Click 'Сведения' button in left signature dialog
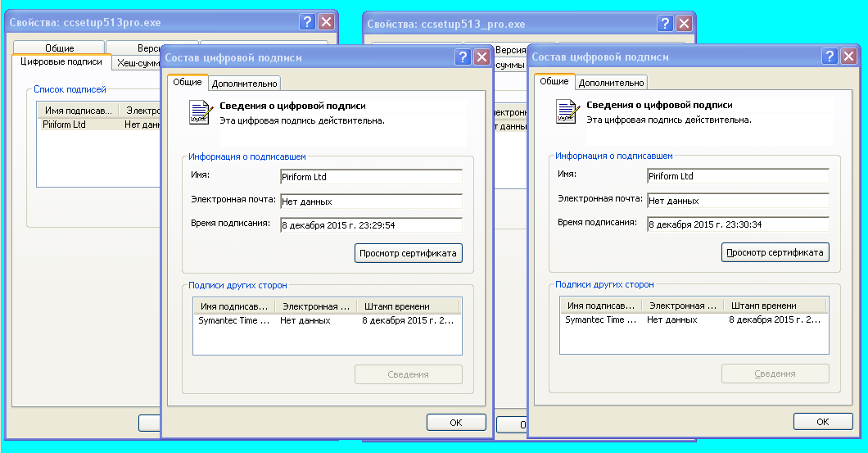 (408, 374)
